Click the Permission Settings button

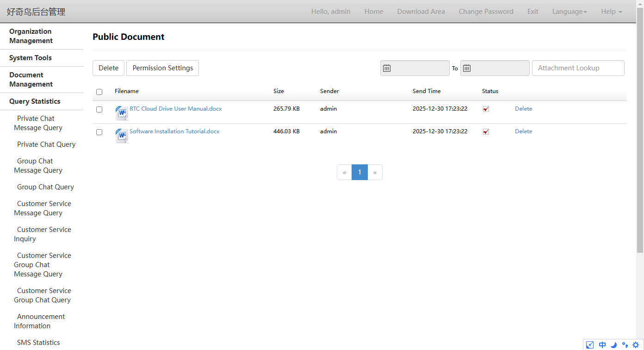[x=162, y=68]
